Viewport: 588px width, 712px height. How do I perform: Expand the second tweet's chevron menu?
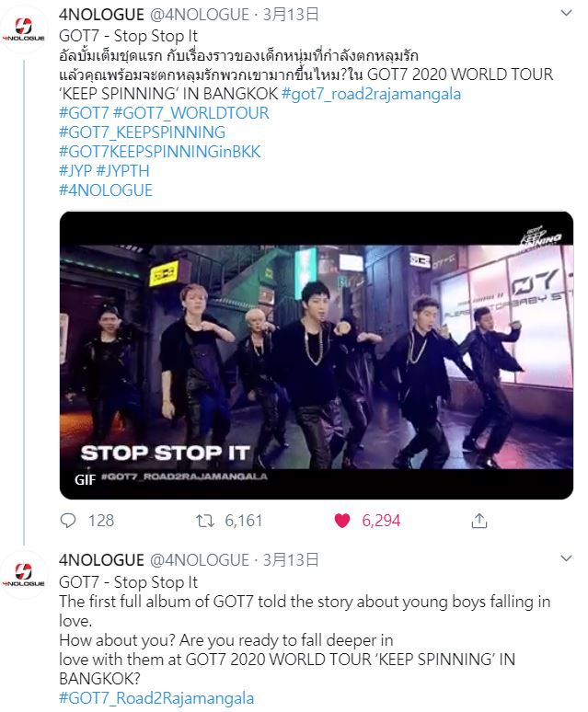click(x=566, y=558)
